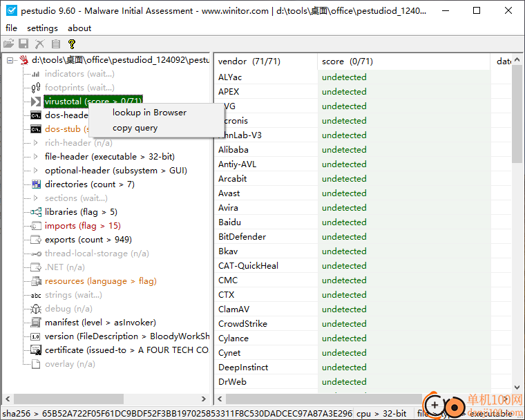Viewport: 525px width, 420px height.
Task: Select the virustotal tree item
Action: tap(93, 102)
